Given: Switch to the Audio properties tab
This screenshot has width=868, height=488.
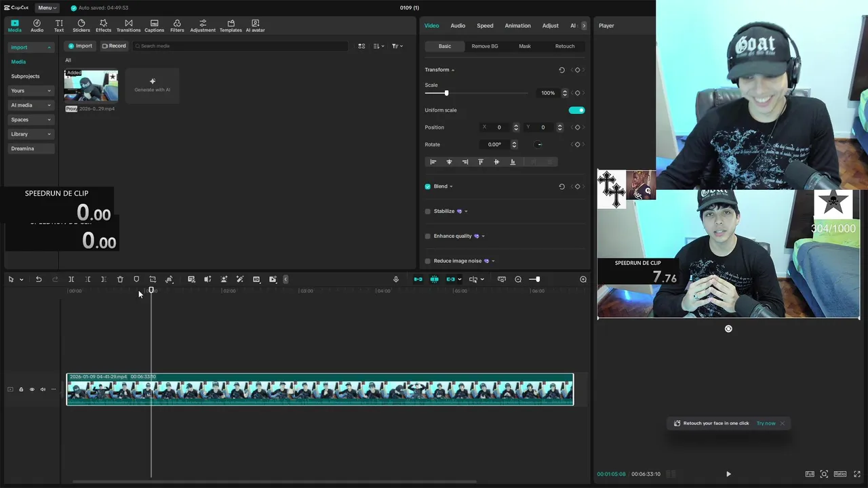Looking at the screenshot, I should click(458, 26).
